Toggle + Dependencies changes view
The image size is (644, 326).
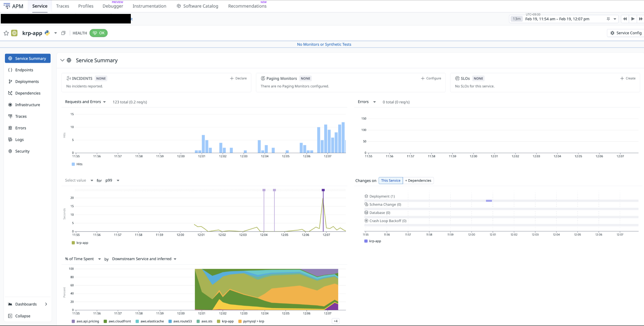coord(418,181)
